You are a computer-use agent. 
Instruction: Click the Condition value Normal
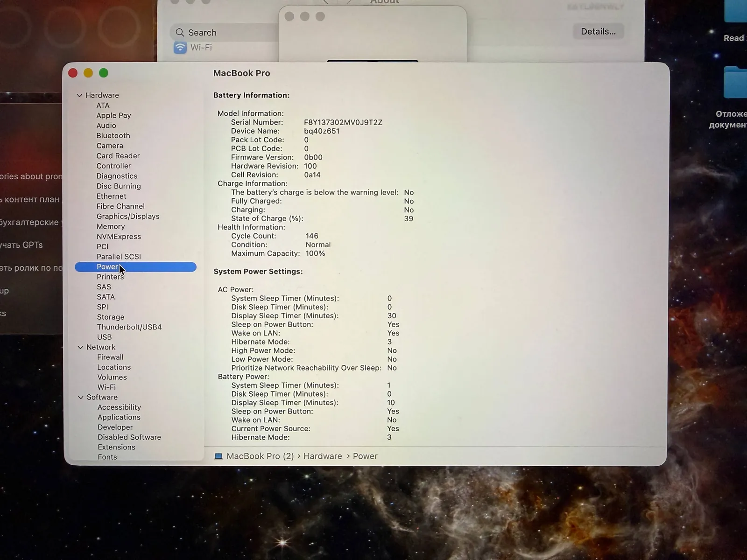click(318, 245)
